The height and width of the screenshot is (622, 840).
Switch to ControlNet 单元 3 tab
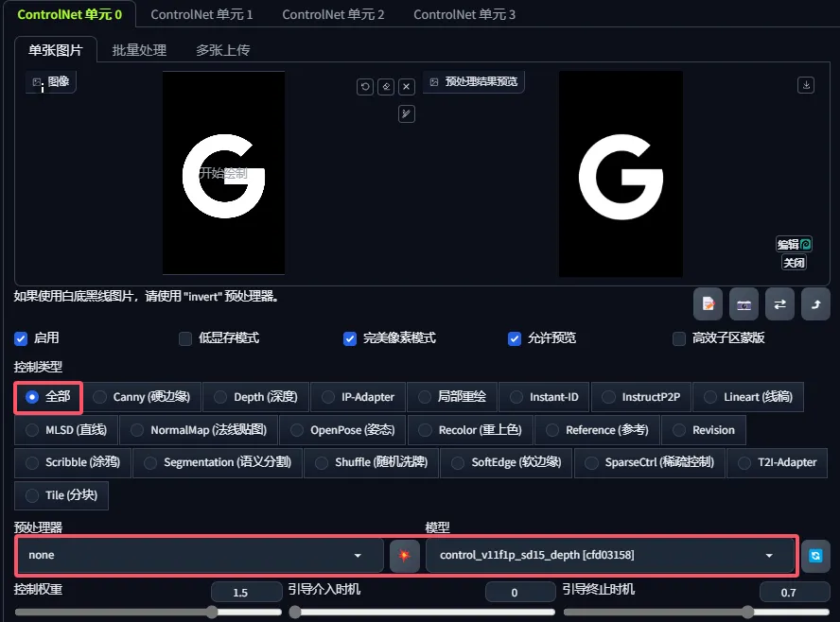(x=464, y=14)
